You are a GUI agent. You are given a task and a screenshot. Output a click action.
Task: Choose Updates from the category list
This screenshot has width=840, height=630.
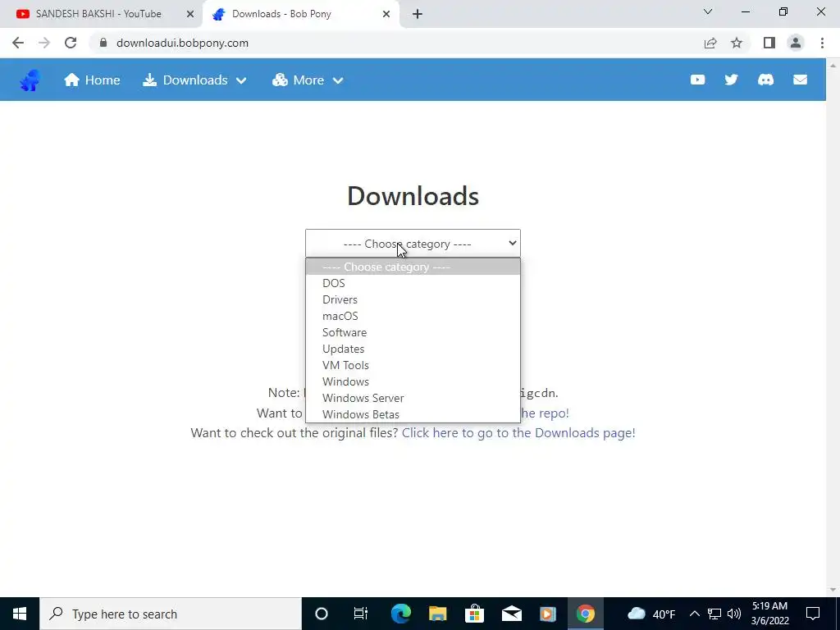(x=413, y=349)
